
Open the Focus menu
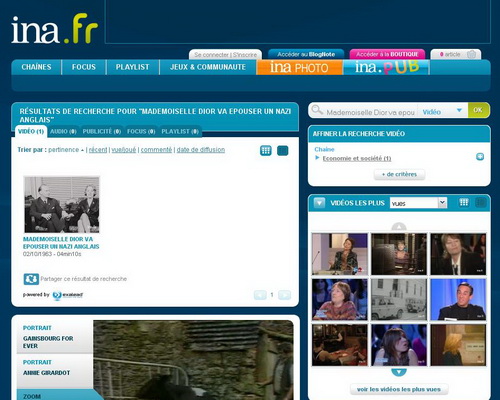tap(84, 67)
